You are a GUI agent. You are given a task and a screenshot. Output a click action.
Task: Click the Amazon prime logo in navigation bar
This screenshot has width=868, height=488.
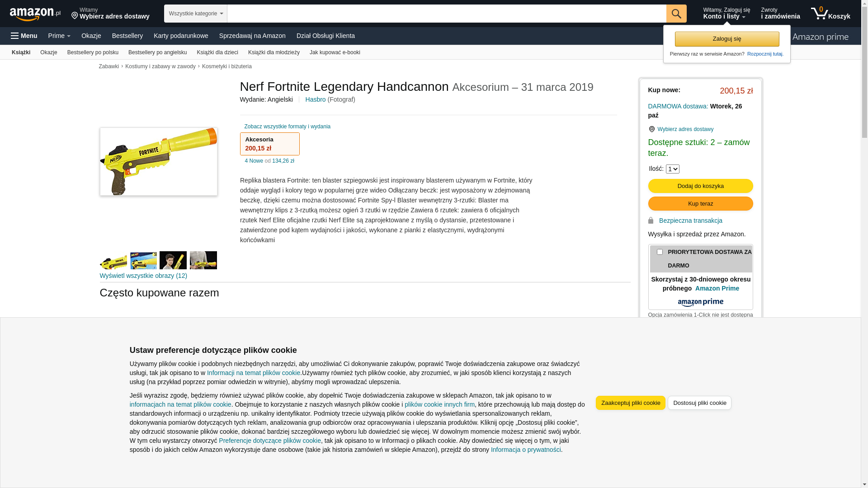point(820,37)
